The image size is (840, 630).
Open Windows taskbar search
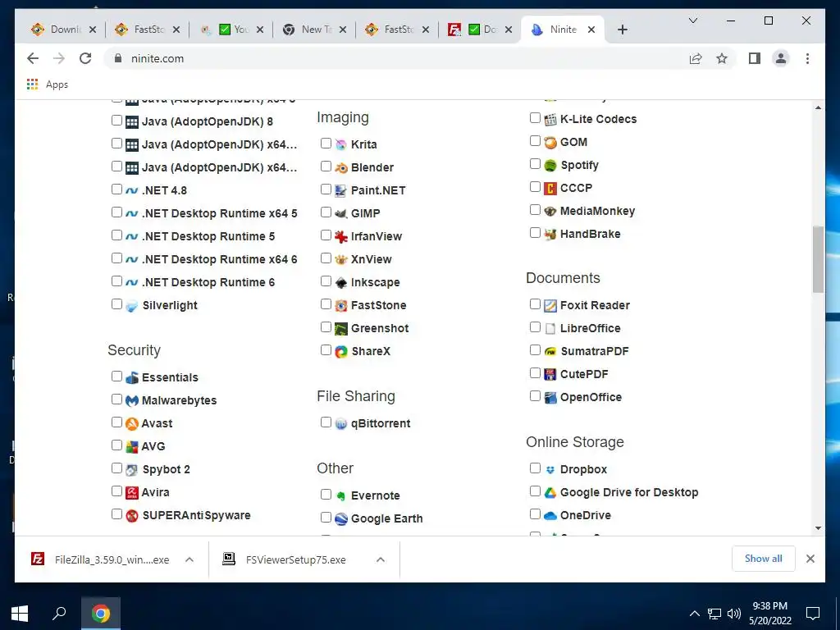pos(59,614)
